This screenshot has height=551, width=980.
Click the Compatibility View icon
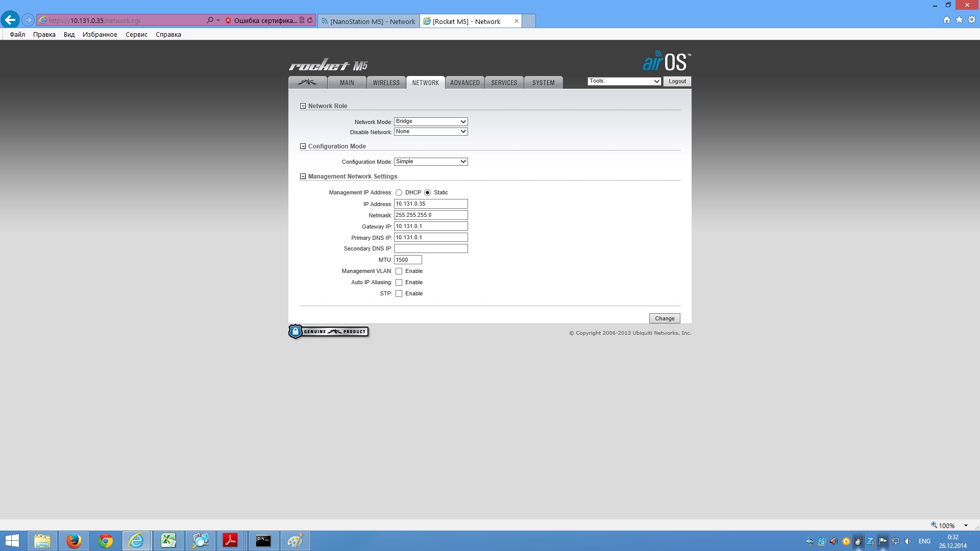(x=302, y=20)
